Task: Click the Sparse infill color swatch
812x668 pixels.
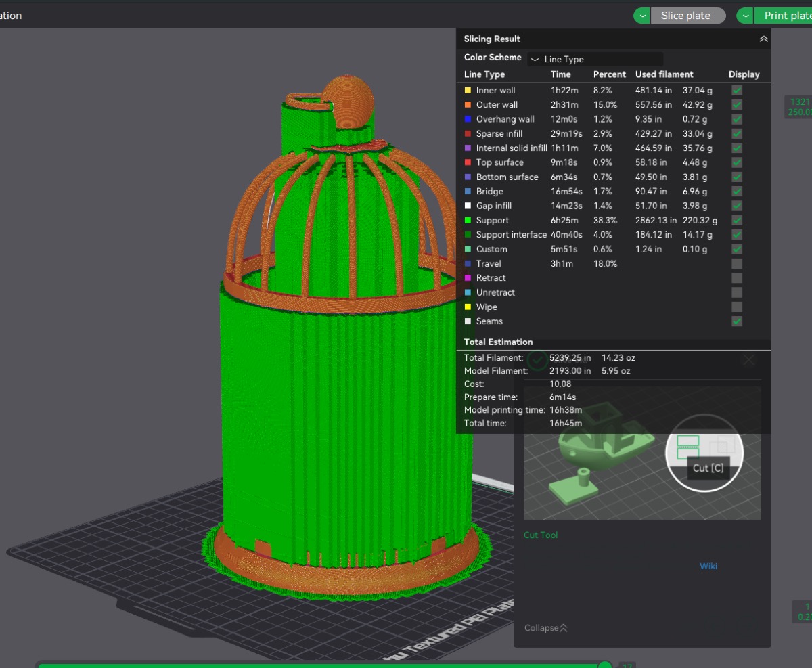Action: (x=468, y=133)
